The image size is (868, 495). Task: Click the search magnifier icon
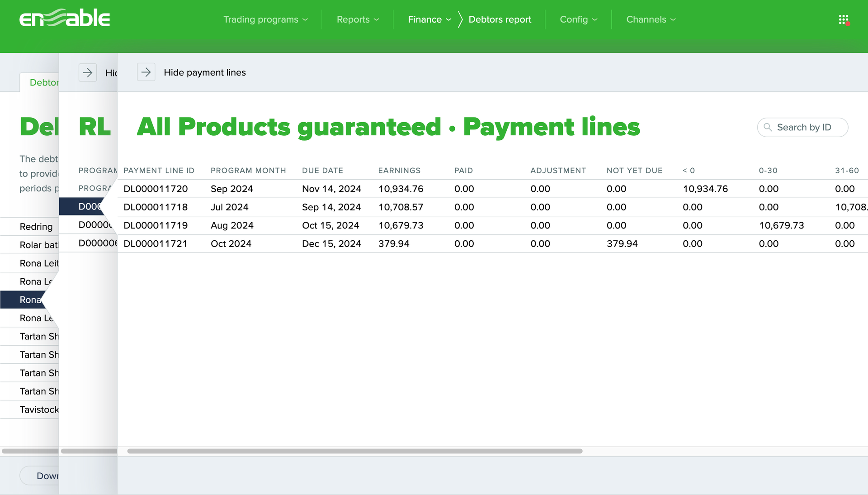pos(768,127)
